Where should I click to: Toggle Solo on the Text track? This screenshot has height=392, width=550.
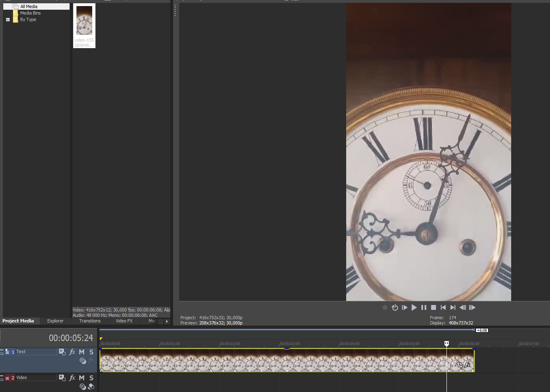pos(91,352)
